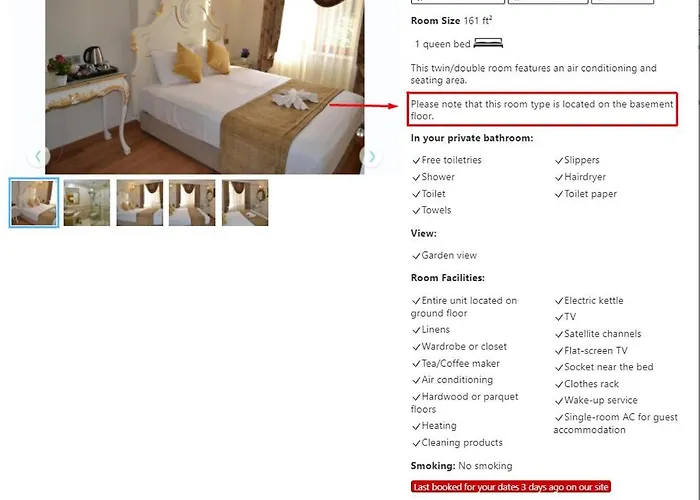This screenshot has height=500, width=700.
Task: Select the first bedroom thumbnail
Action: 34,203
